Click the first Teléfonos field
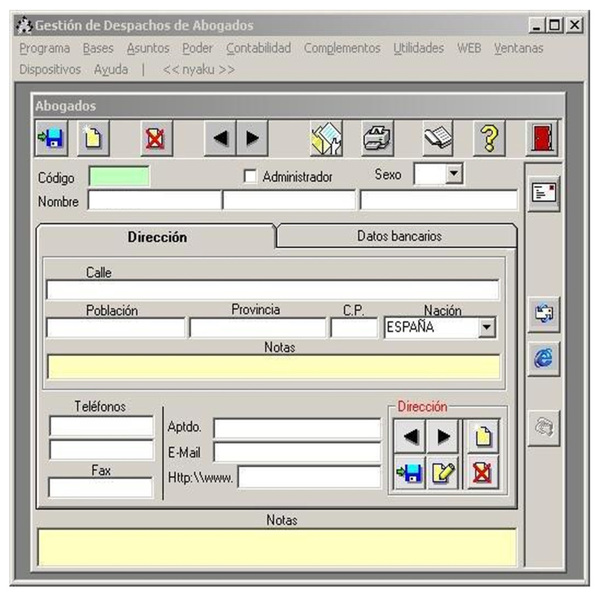 click(101, 426)
